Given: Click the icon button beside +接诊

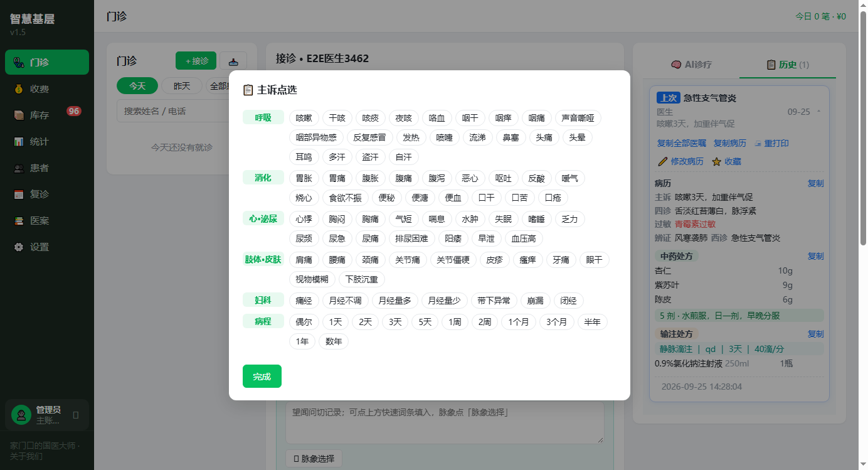Looking at the screenshot, I should coord(233,61).
